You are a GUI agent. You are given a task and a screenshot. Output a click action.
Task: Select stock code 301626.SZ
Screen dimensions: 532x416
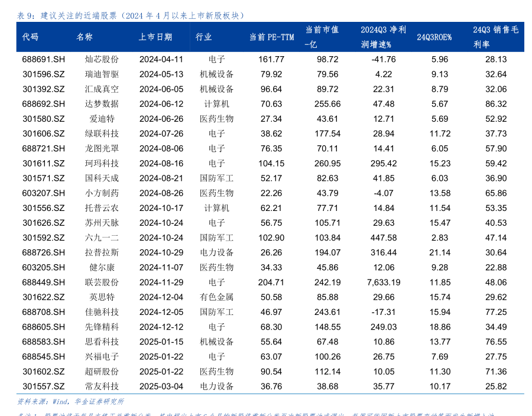click(x=43, y=223)
